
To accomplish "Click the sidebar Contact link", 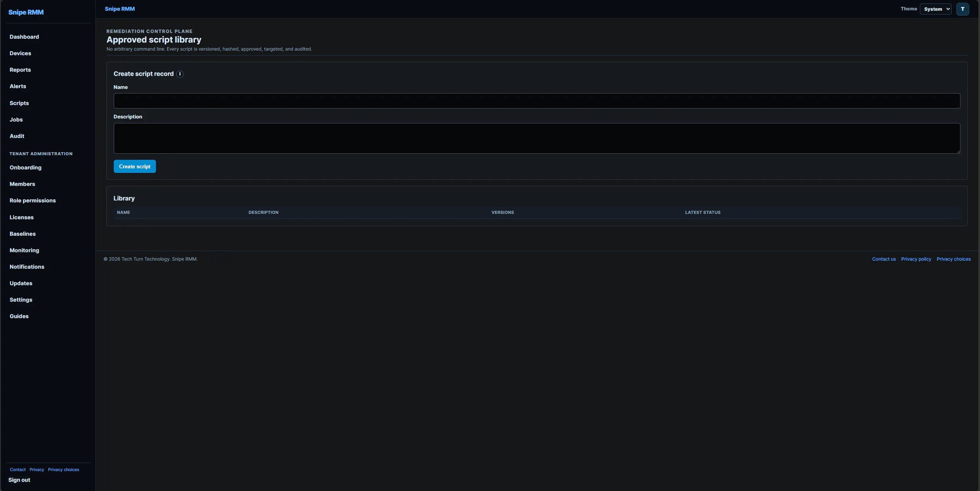I will tap(18, 470).
